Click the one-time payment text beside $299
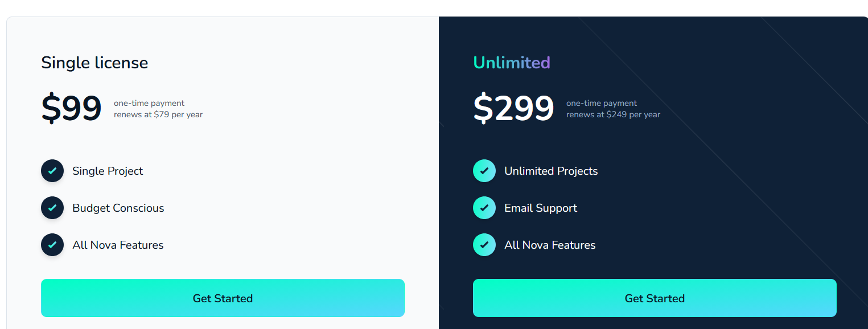 (x=602, y=103)
